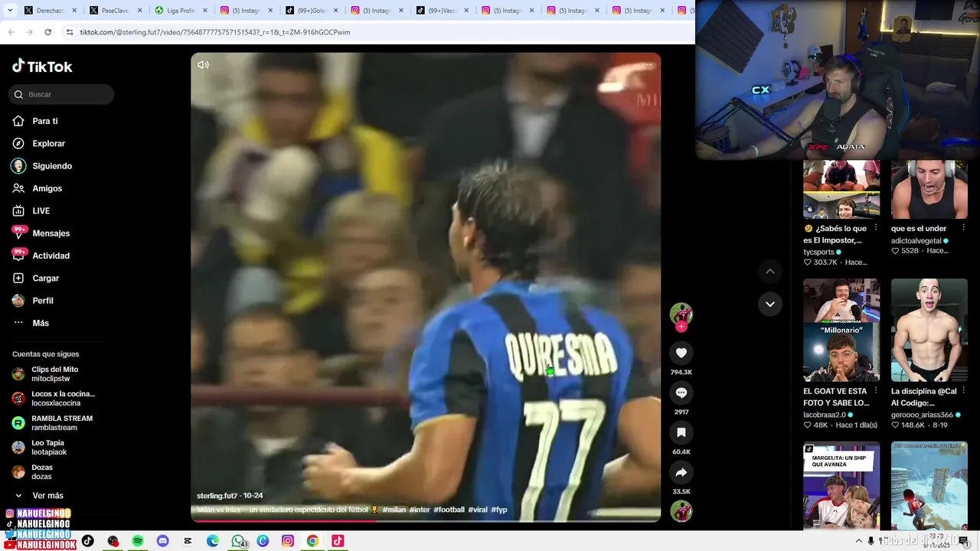Open the EL GOAT VE ESTA FOTO thumbnail
The width and height of the screenshot is (980, 551).
click(841, 330)
